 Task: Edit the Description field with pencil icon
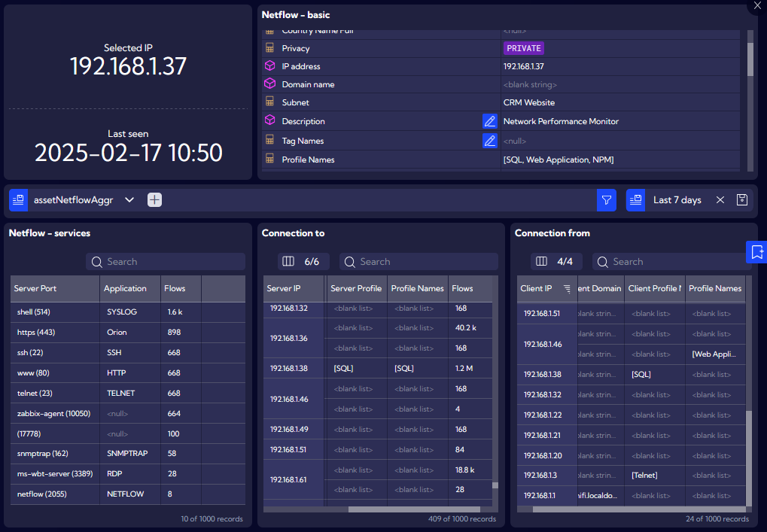(x=490, y=121)
